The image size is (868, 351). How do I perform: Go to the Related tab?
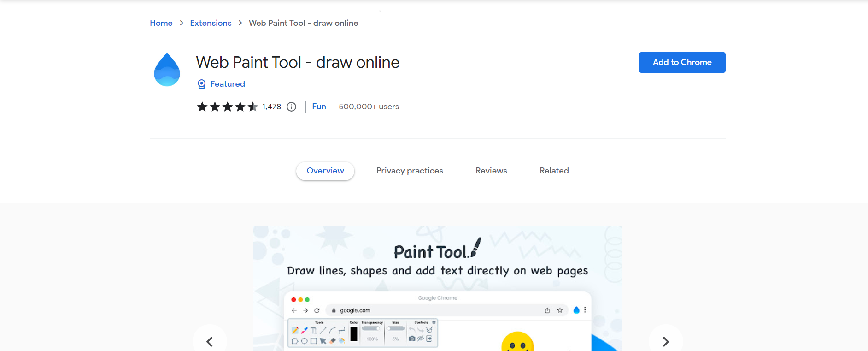pos(554,171)
